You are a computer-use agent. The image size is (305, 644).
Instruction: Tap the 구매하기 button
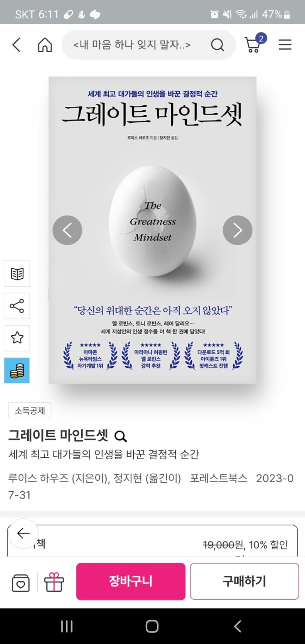(244, 581)
